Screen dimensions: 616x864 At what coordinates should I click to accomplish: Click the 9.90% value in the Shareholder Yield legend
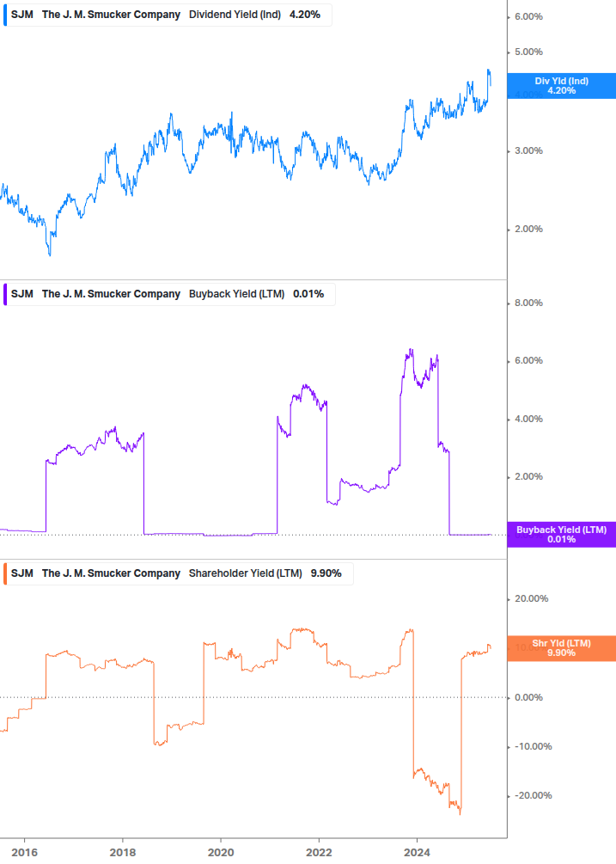pos(326,573)
